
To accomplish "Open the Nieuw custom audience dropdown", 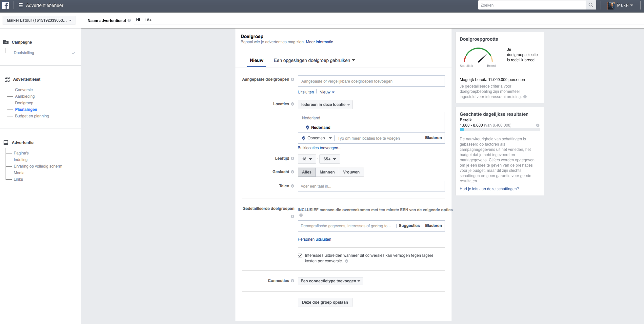I will [x=327, y=92].
